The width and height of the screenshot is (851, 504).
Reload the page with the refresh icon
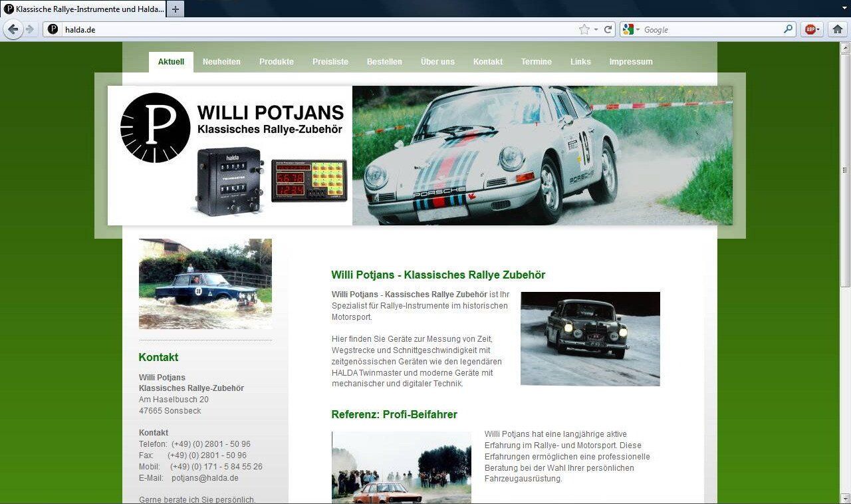pyautogui.click(x=608, y=29)
